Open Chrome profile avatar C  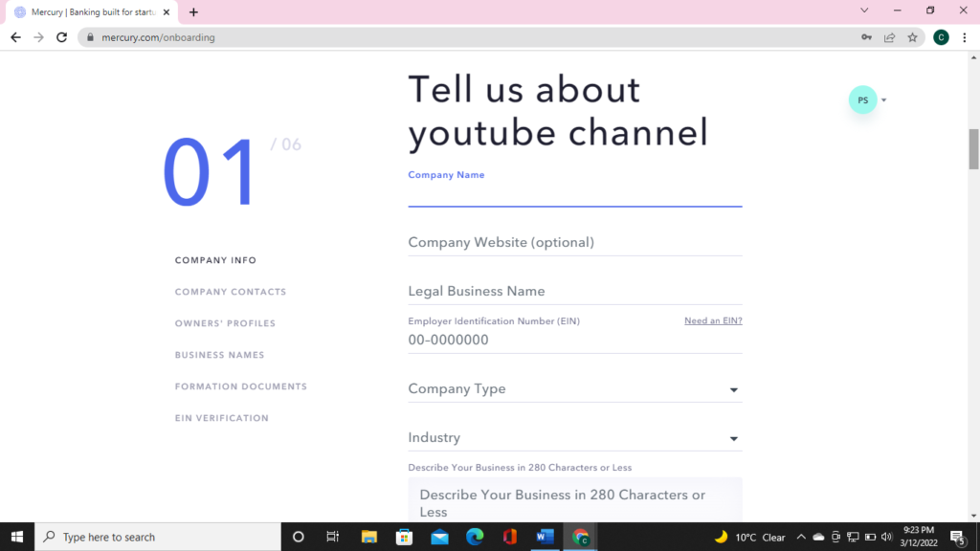pos(941,37)
